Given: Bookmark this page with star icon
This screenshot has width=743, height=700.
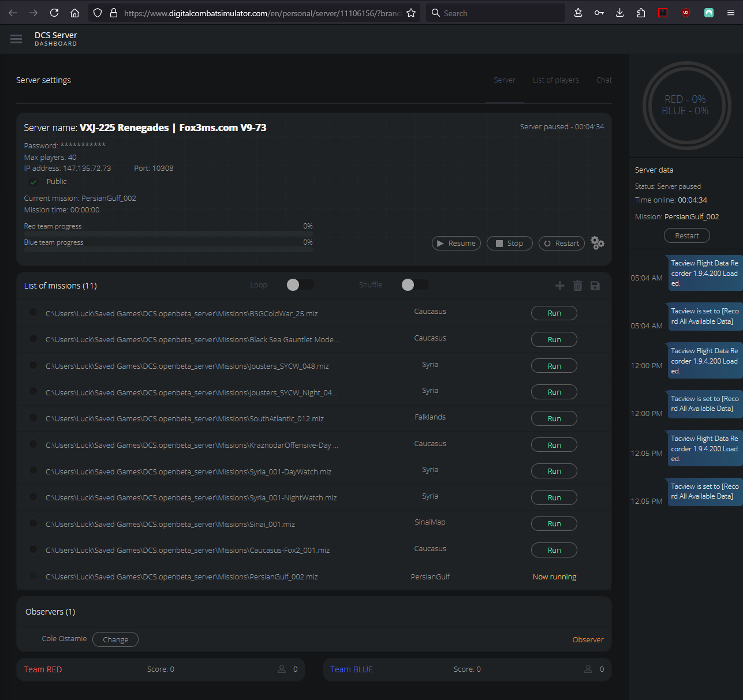Looking at the screenshot, I should (x=411, y=13).
